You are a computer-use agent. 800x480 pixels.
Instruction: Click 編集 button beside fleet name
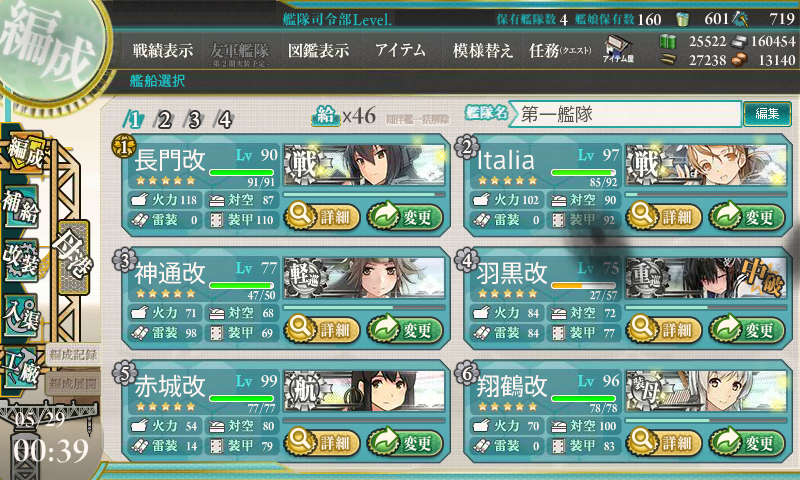[767, 114]
